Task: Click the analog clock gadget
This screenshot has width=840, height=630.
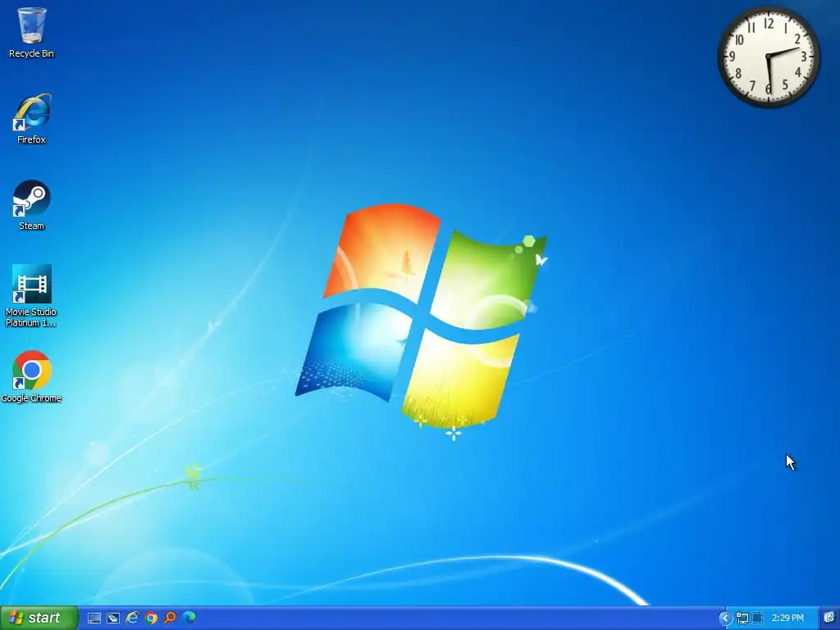Action: click(x=768, y=57)
